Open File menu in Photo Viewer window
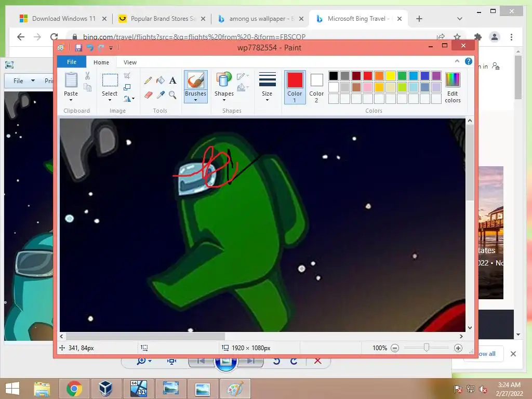532x399 pixels. tap(18, 81)
